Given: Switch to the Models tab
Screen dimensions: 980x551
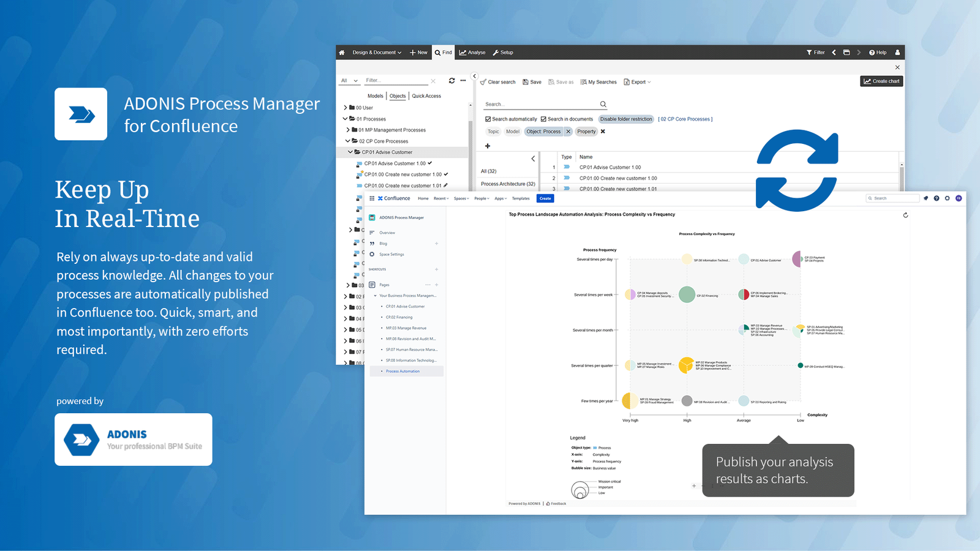Looking at the screenshot, I should 375,96.
